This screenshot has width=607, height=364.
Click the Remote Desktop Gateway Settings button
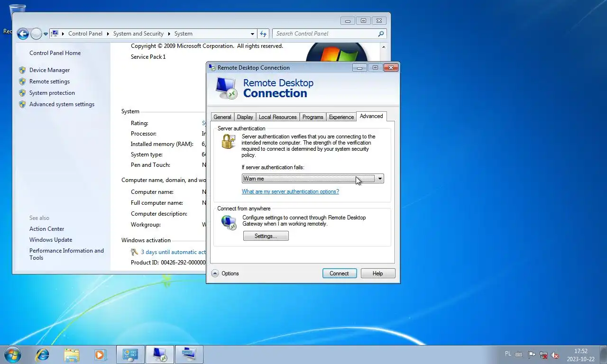pos(266,236)
